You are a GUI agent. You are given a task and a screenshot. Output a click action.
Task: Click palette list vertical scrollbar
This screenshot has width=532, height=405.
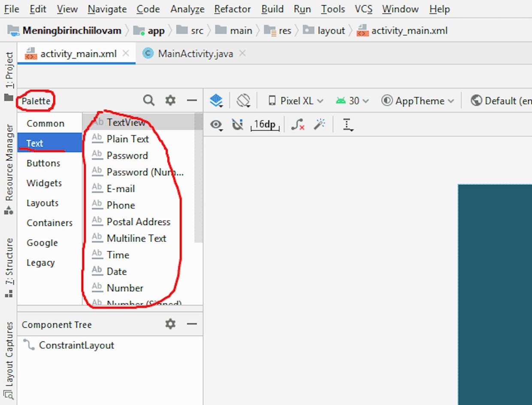click(198, 178)
